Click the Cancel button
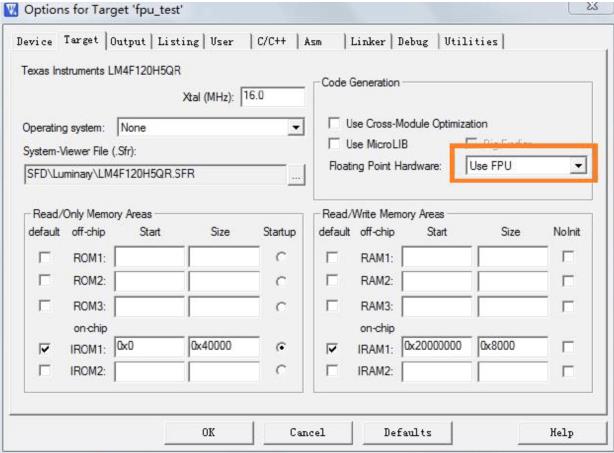This screenshot has width=614, height=453. click(x=307, y=433)
